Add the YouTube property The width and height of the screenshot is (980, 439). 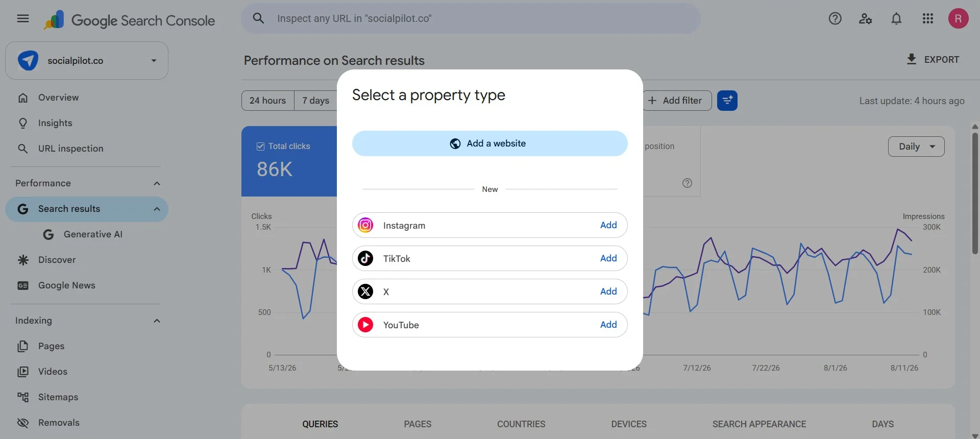pos(608,325)
